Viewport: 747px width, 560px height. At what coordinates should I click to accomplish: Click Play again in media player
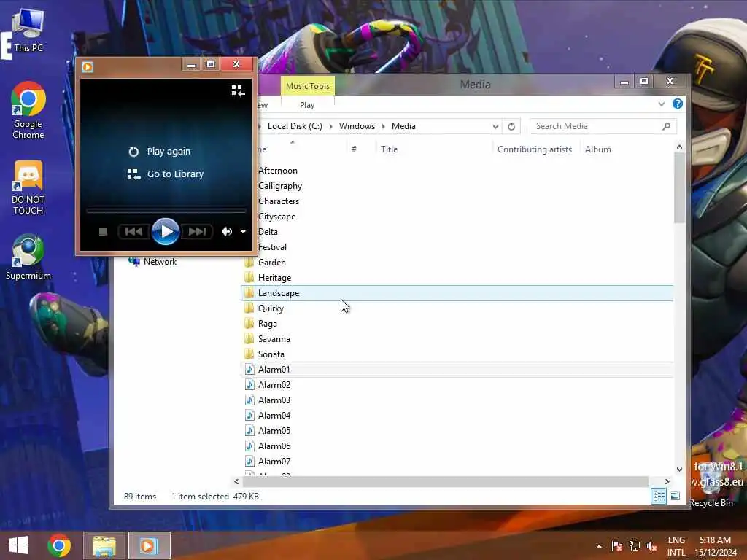tap(160, 152)
